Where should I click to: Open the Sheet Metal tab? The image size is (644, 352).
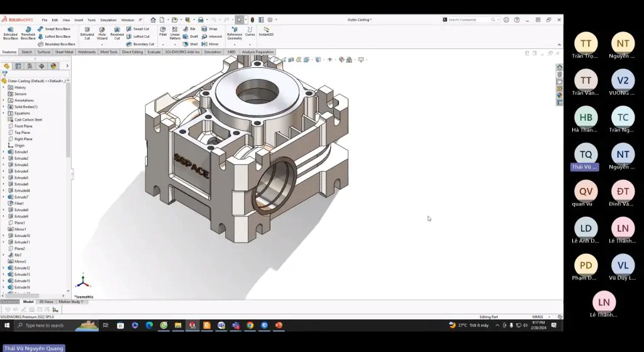64,52
